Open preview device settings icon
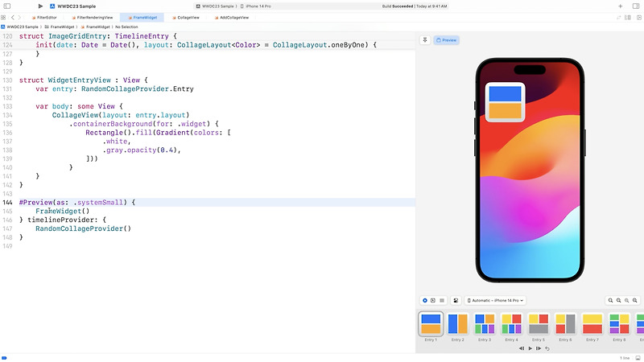This screenshot has width=644, height=362. tap(456, 300)
